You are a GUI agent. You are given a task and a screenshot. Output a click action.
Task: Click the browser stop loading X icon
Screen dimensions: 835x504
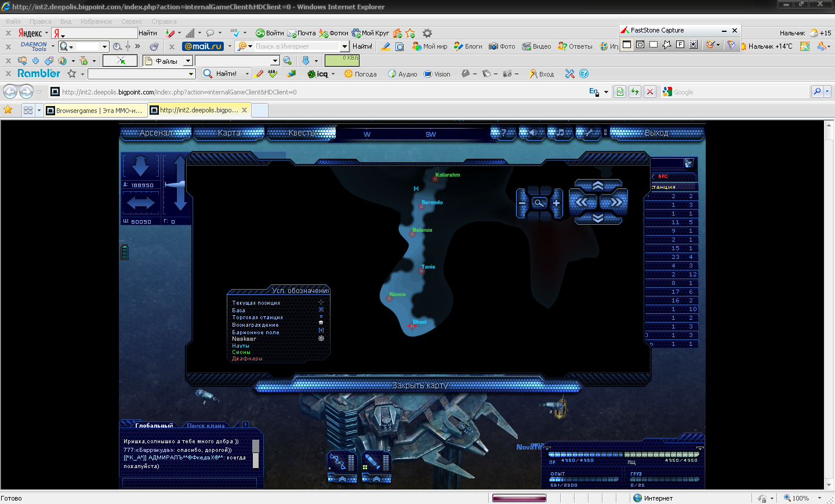[x=650, y=92]
